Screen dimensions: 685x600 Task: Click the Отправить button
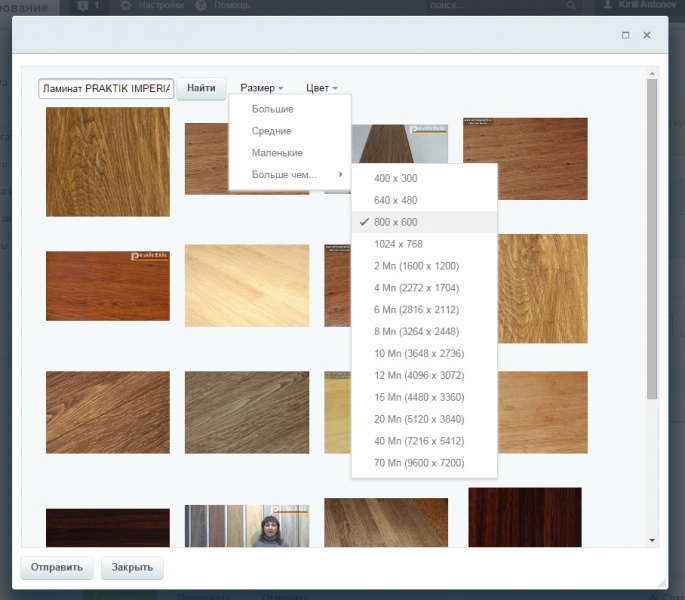click(57, 568)
